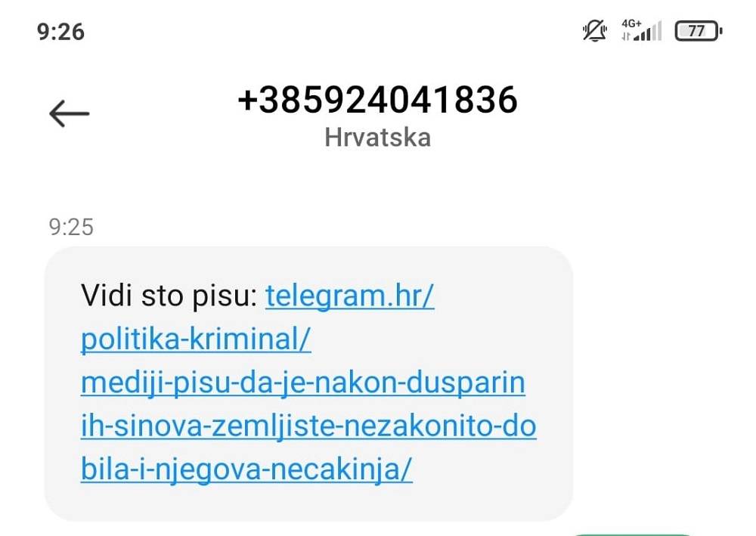The image size is (756, 536).
Task: Open the politika-kriminal/ link line
Action: point(196,339)
